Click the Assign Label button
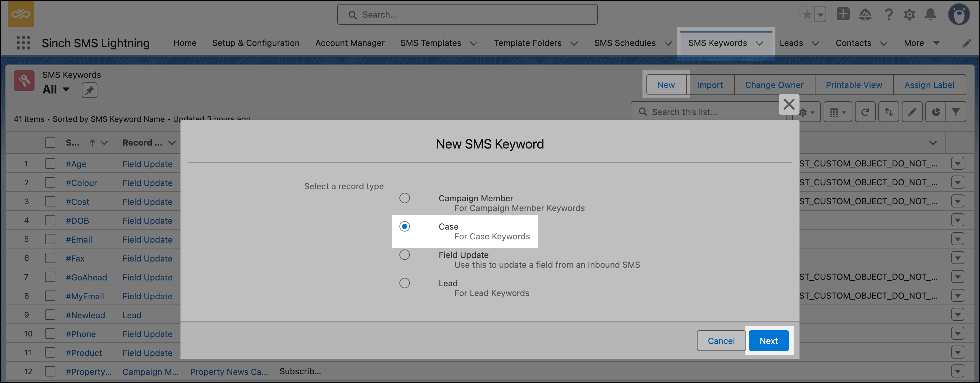 (x=929, y=85)
